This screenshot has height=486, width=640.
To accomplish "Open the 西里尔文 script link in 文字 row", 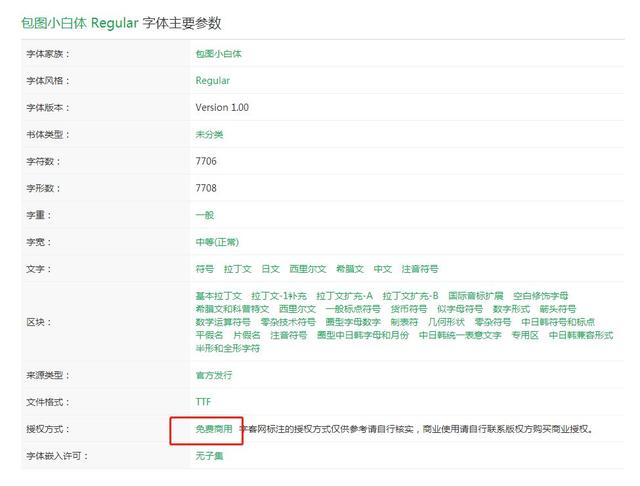I will [308, 269].
